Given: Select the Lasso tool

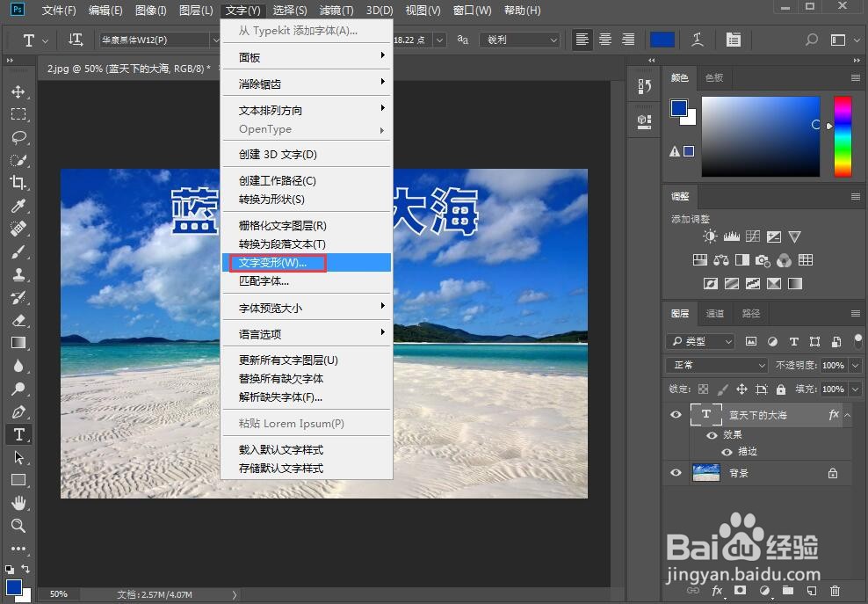Looking at the screenshot, I should tap(19, 136).
